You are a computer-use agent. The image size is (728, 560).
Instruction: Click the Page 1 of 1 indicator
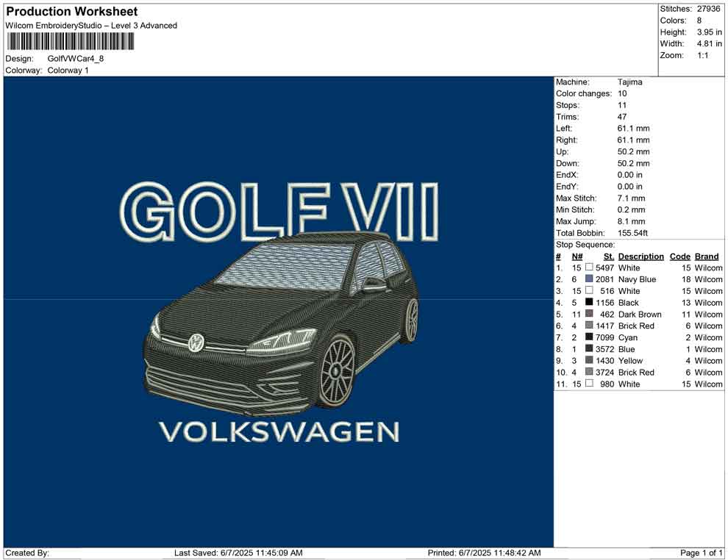click(701, 553)
